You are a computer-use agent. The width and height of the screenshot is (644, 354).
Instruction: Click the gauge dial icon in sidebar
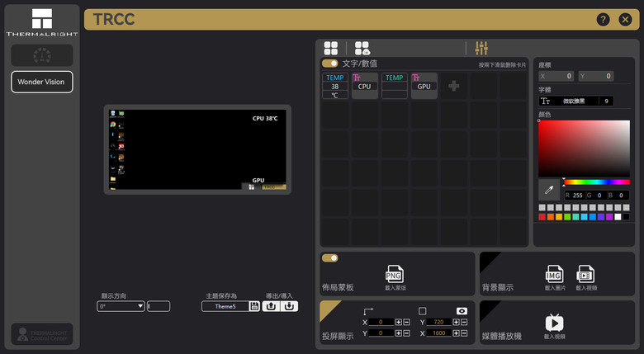tap(42, 55)
